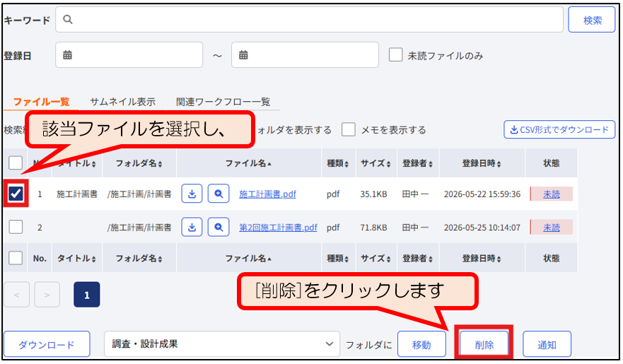Viewport: 623px width, 364px height.
Task: Click the 施工計画書 title cell in row 1
Action: (x=76, y=194)
